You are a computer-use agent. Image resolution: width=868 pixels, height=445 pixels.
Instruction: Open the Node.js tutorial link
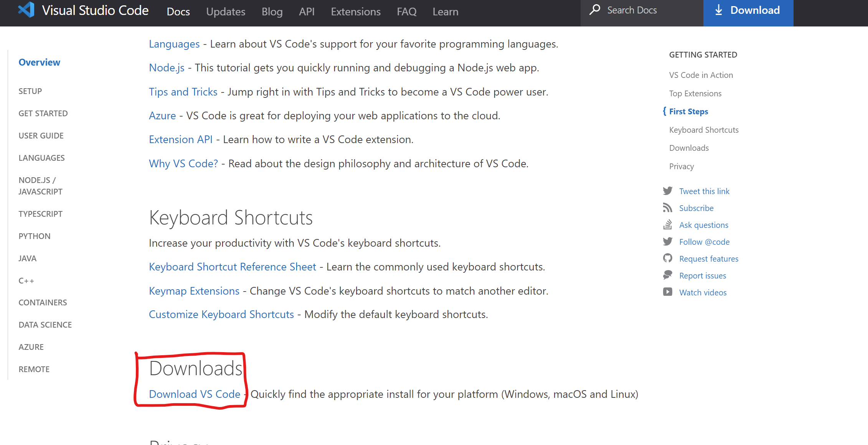coord(167,68)
